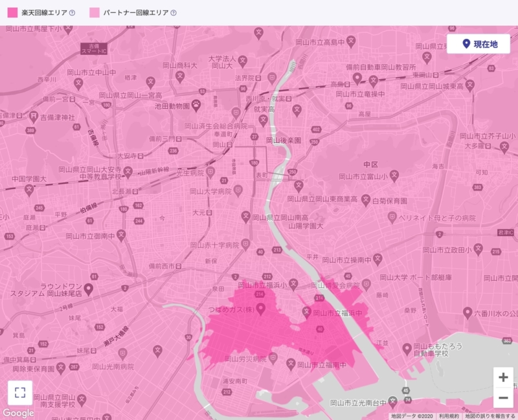Click the 浦安南町 area label
Screen dimensions: 518x420
(234, 381)
